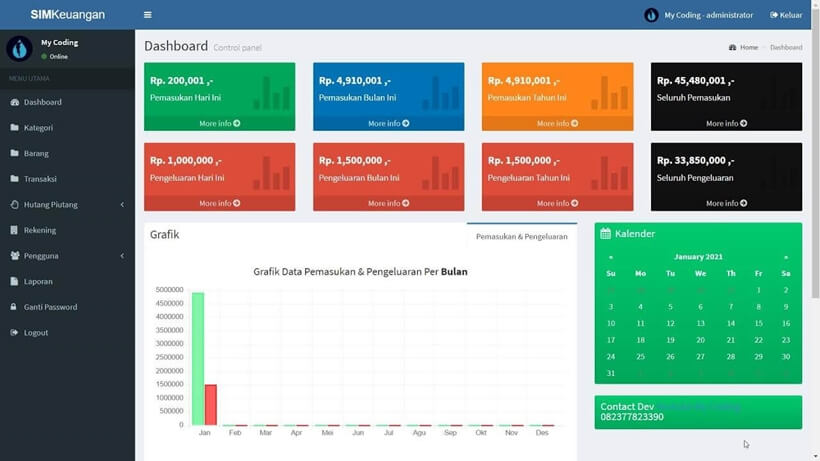The width and height of the screenshot is (820, 461).
Task: Go to the previous month in Kalender
Action: [611, 257]
